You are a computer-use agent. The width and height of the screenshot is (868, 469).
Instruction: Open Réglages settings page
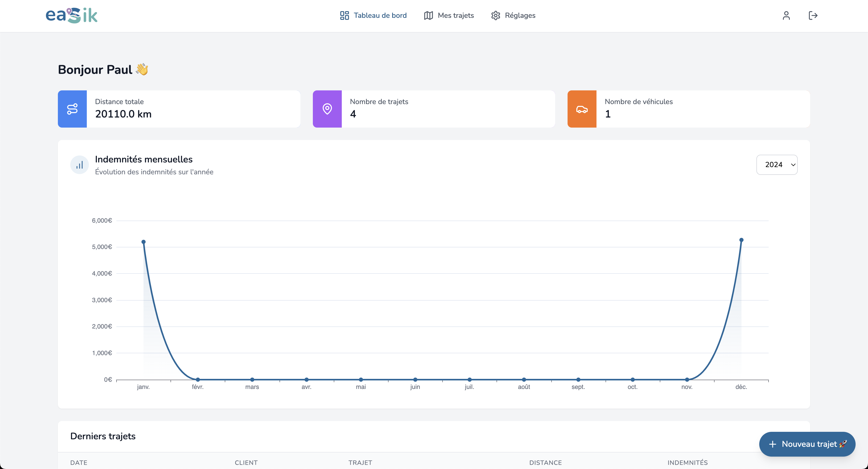pos(513,15)
